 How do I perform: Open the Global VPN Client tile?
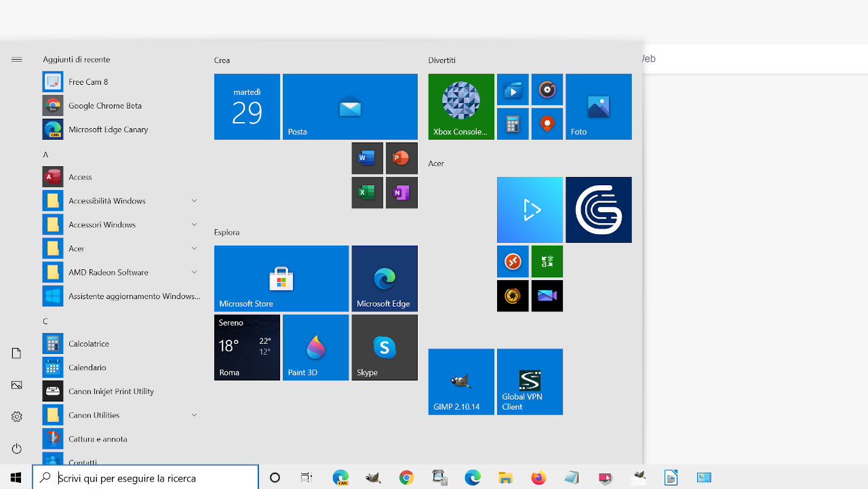530,382
